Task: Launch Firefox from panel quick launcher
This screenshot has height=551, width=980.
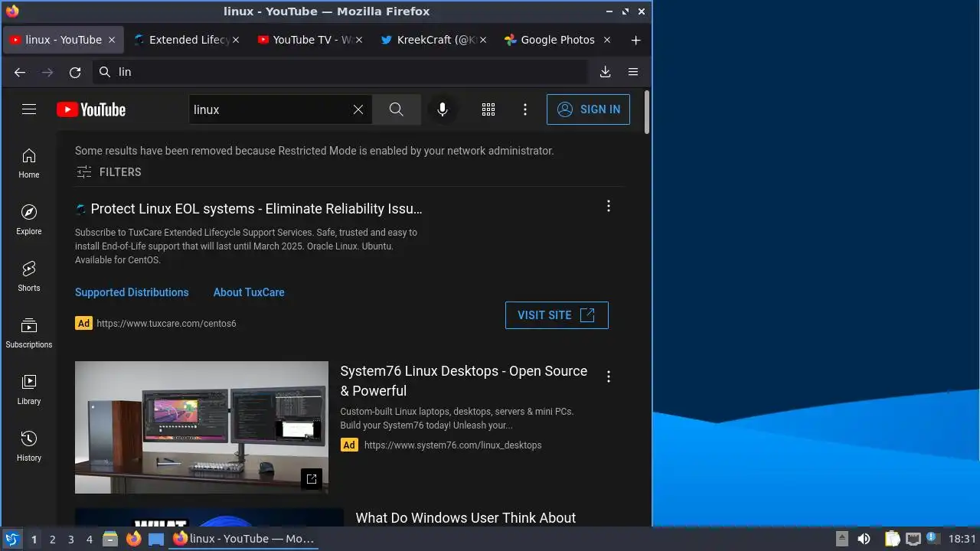Action: [x=133, y=539]
